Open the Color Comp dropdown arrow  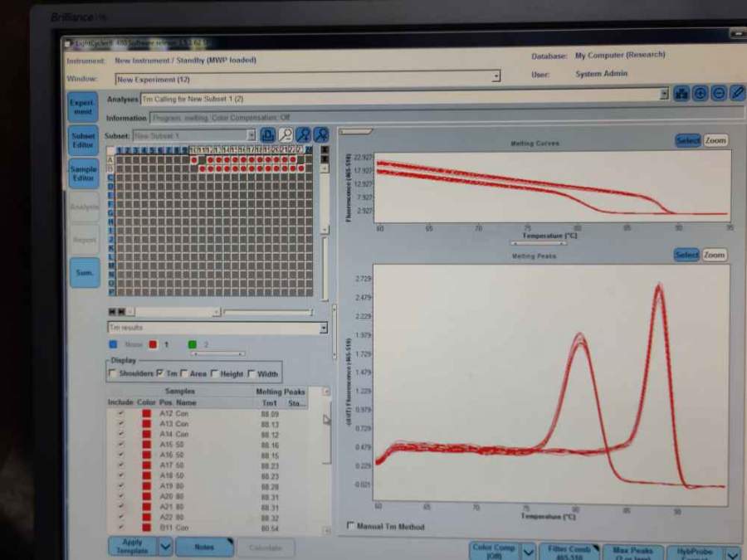click(x=529, y=552)
